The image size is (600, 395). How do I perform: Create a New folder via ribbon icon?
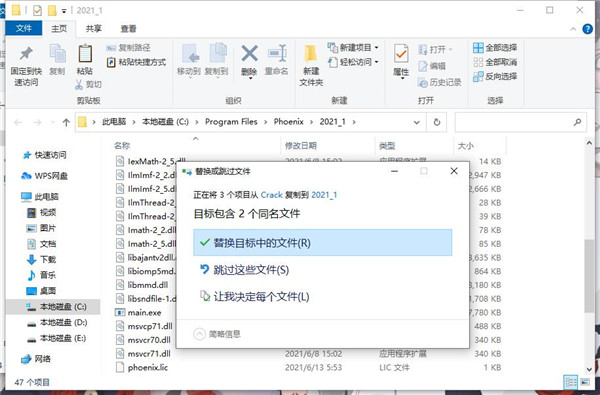pos(311,54)
